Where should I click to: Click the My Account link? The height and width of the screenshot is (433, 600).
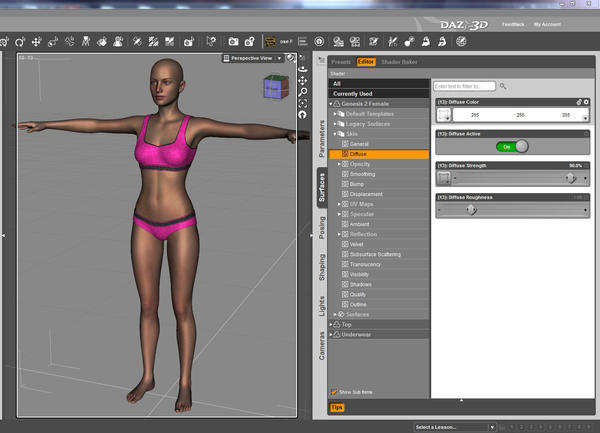coord(547,24)
